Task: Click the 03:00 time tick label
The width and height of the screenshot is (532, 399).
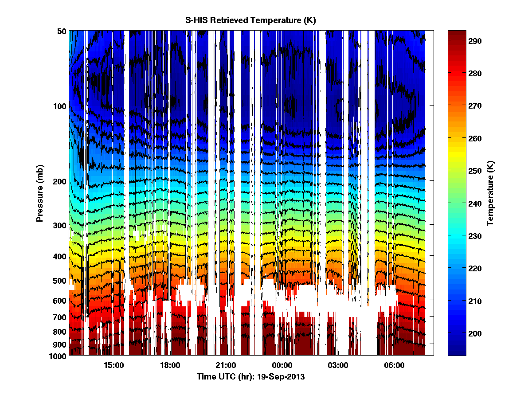Action: pos(338,365)
